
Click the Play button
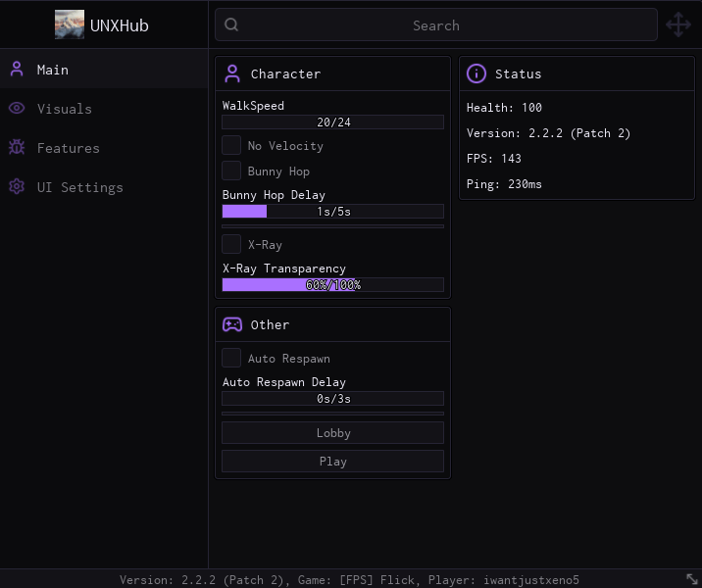click(332, 461)
